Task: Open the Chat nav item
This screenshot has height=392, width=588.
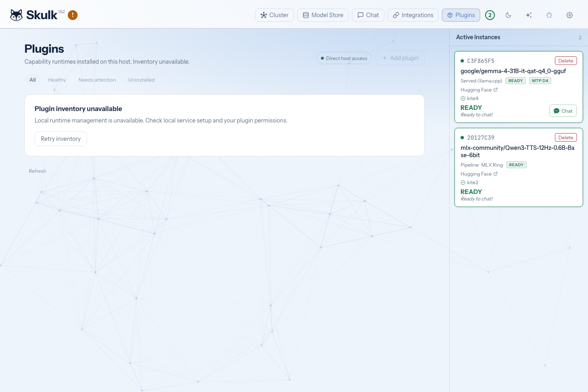Action: click(x=368, y=15)
